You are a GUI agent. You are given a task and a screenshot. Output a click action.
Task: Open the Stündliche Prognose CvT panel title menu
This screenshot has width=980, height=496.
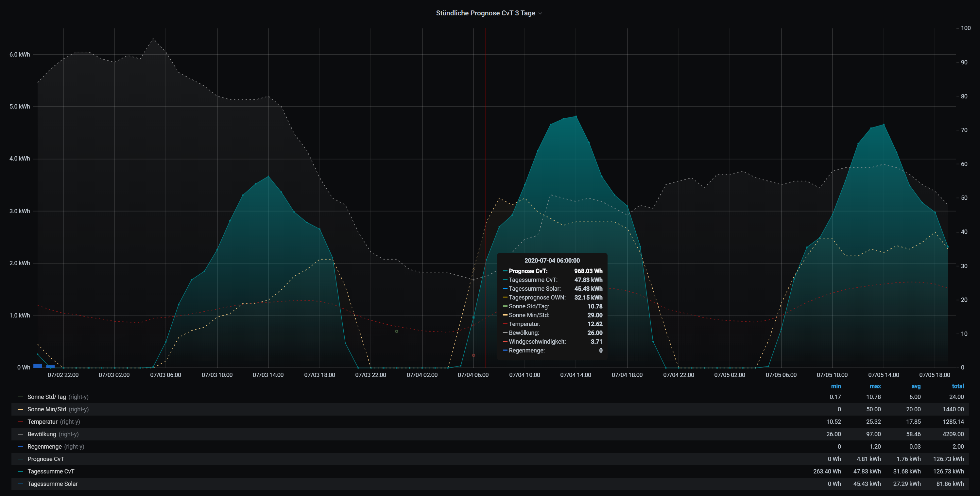(485, 13)
